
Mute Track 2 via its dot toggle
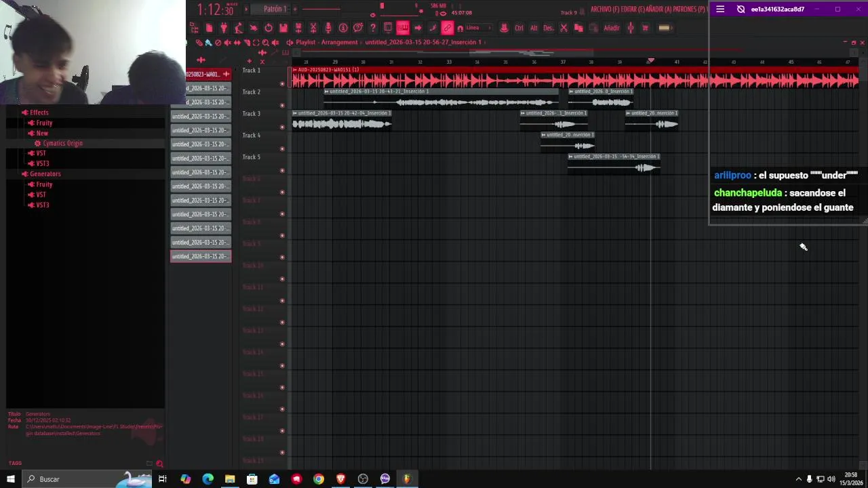[x=282, y=106]
